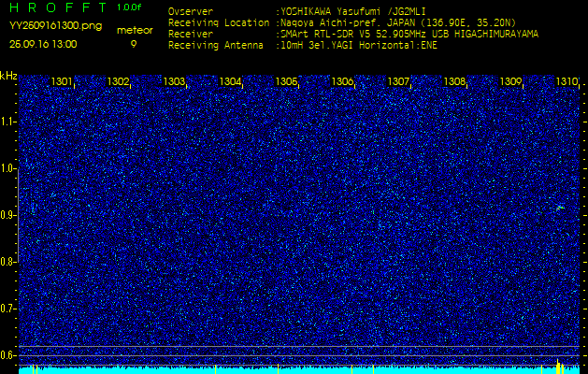Screen dimensions: 588x374
Task: Click the 0.9 frequency axis label
Action: 8,215
